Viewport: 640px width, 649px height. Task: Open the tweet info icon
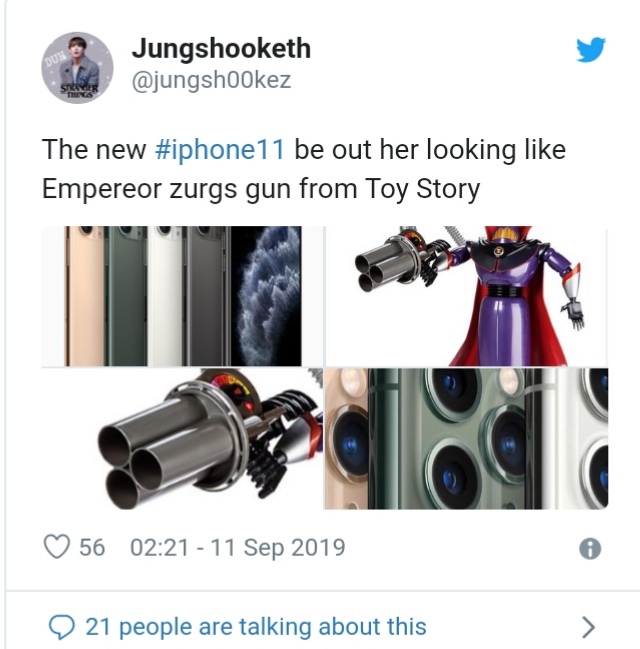coord(590,549)
